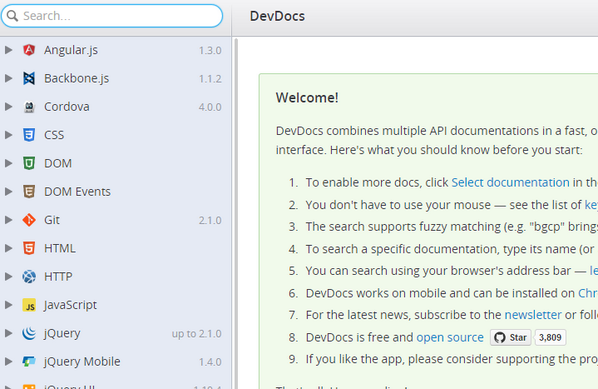
Task: Follow the open source link
Action: (x=450, y=338)
